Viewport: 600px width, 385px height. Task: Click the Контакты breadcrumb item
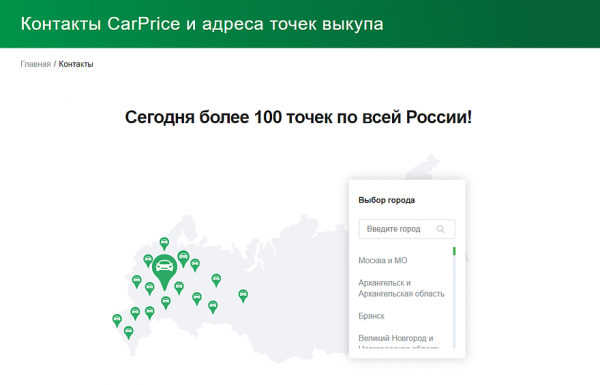[76, 64]
